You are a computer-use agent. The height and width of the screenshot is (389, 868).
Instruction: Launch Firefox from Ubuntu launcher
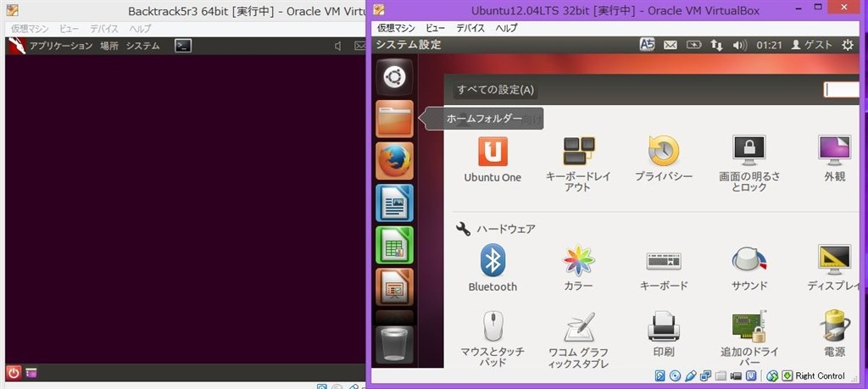(395, 160)
